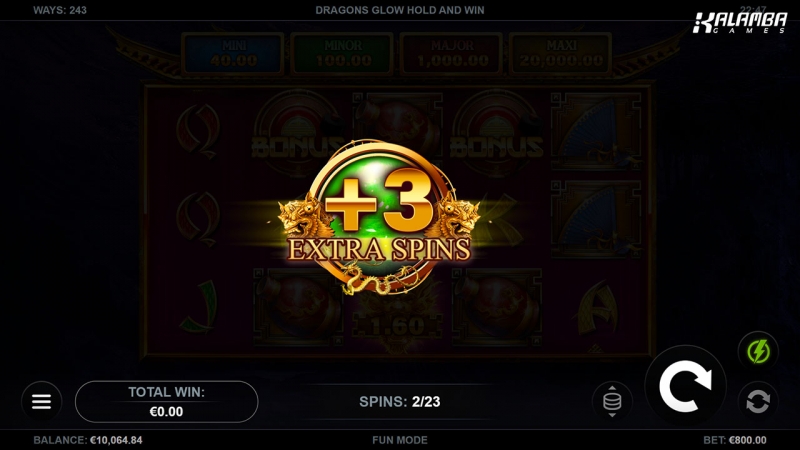Click the Spins 2/23 counter
The width and height of the screenshot is (800, 450).
click(399, 402)
